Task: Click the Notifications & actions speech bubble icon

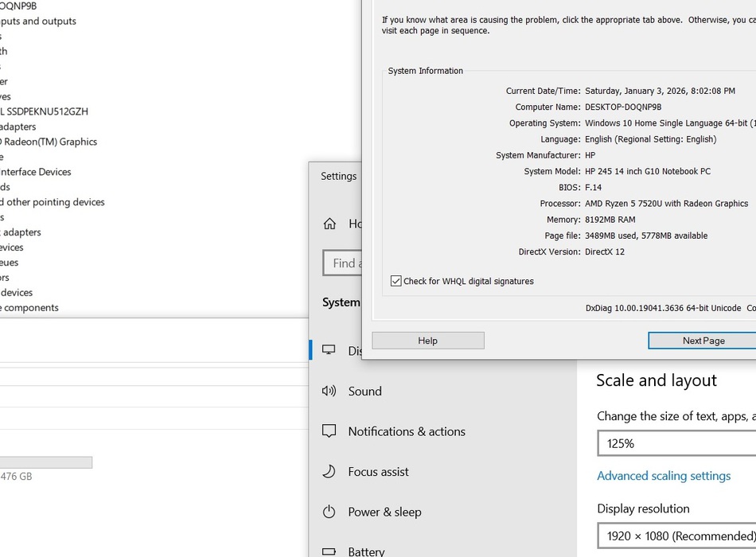Action: [329, 431]
